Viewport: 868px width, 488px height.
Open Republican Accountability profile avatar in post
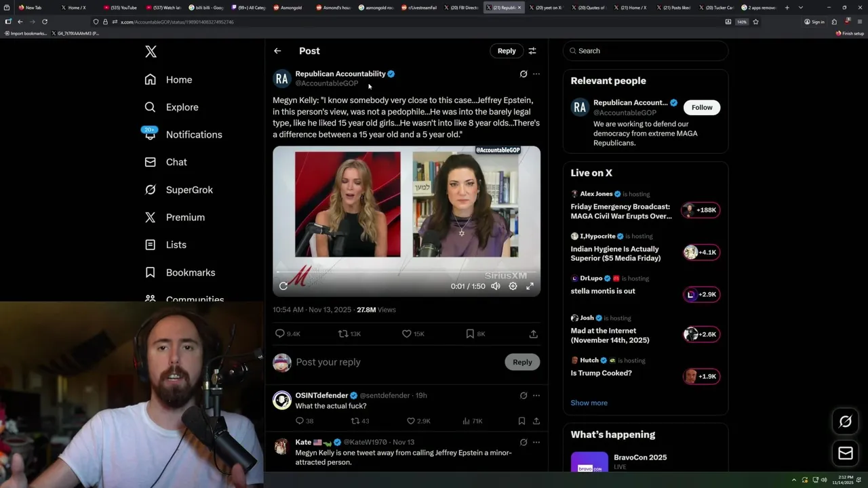[x=282, y=79]
